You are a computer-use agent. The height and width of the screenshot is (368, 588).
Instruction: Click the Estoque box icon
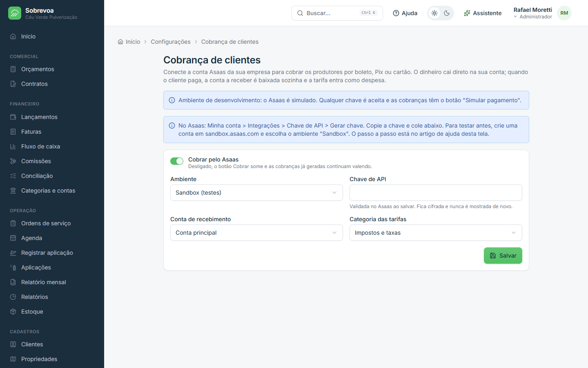13,312
